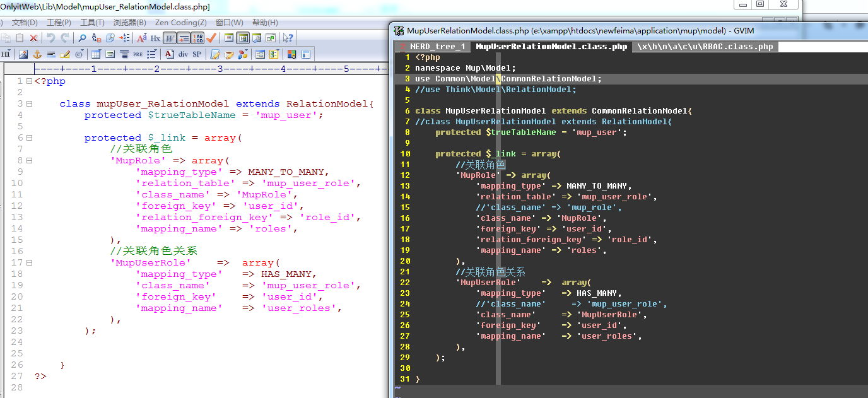Click the Go to line icon
The width and height of the screenshot is (868, 398).
coord(125,38)
